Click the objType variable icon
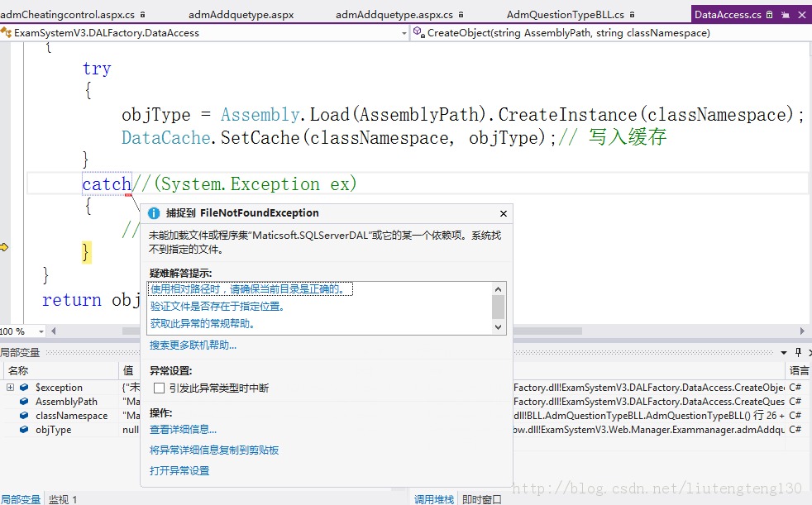The height and width of the screenshot is (505, 812). 24,430
